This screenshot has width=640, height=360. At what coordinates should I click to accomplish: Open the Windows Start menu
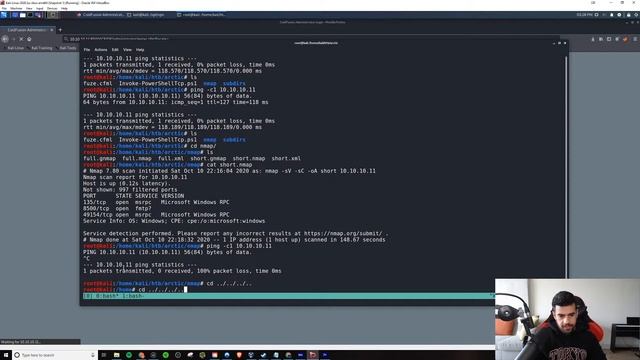[6, 355]
